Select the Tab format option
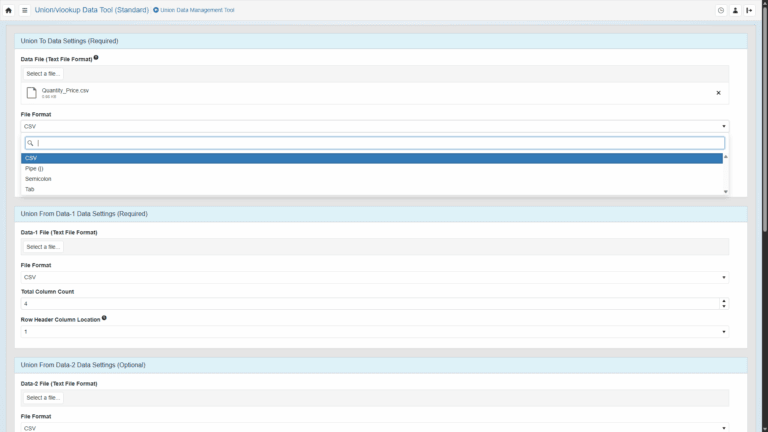 pos(370,189)
